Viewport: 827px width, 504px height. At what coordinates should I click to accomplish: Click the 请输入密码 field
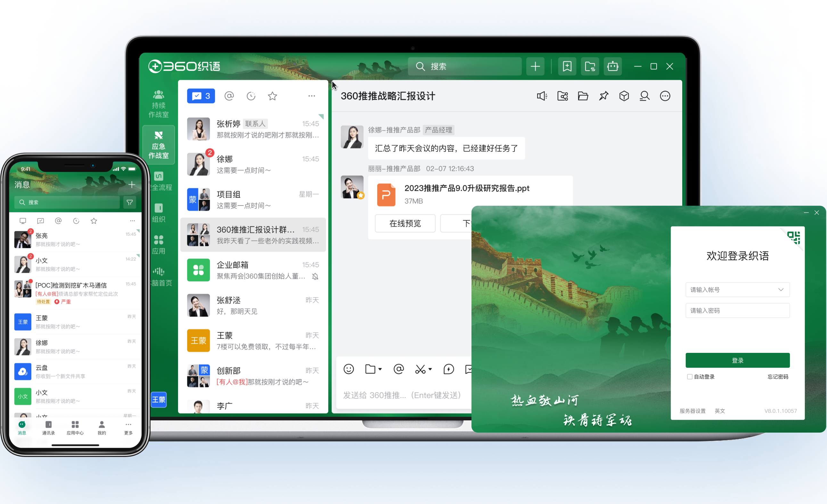point(737,310)
